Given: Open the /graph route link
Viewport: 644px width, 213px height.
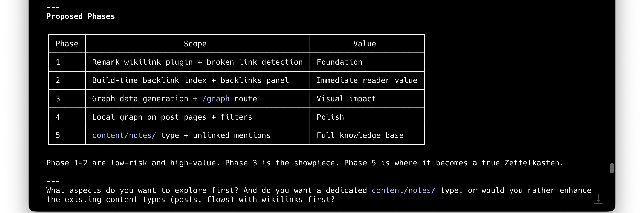Looking at the screenshot, I should pos(216,99).
